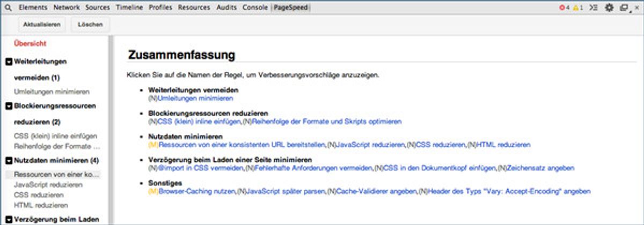This screenshot has height=225, width=644.
Task: Click the dock/undock window icon
Action: point(624,7)
